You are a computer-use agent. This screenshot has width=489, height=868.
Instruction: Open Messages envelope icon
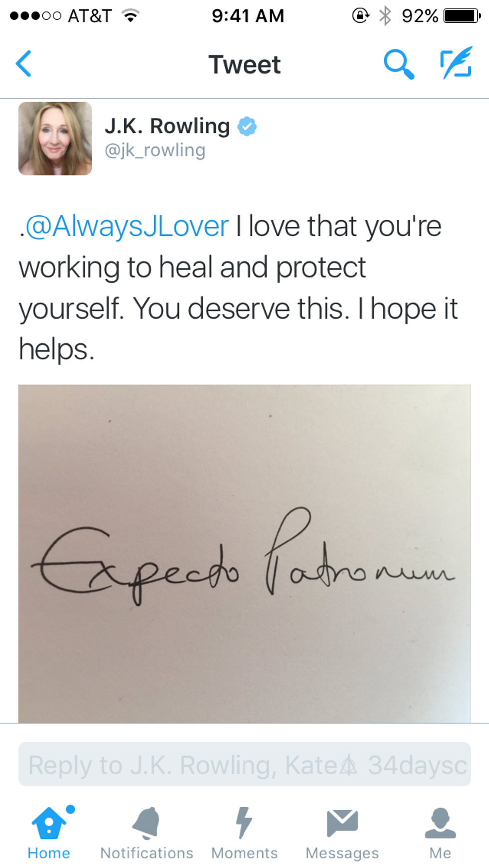coord(342,823)
